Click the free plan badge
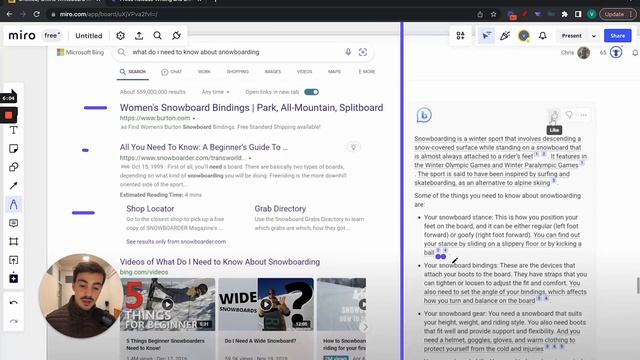 pos(52,36)
